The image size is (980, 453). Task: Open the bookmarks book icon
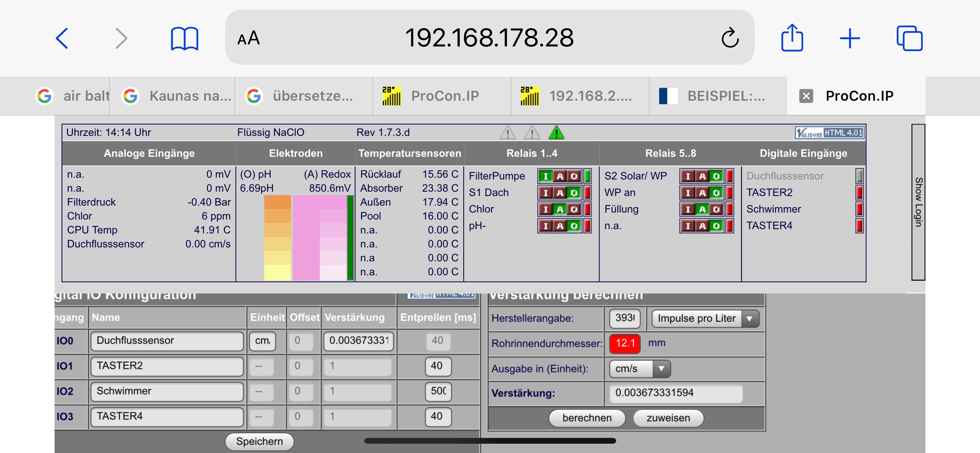[184, 38]
